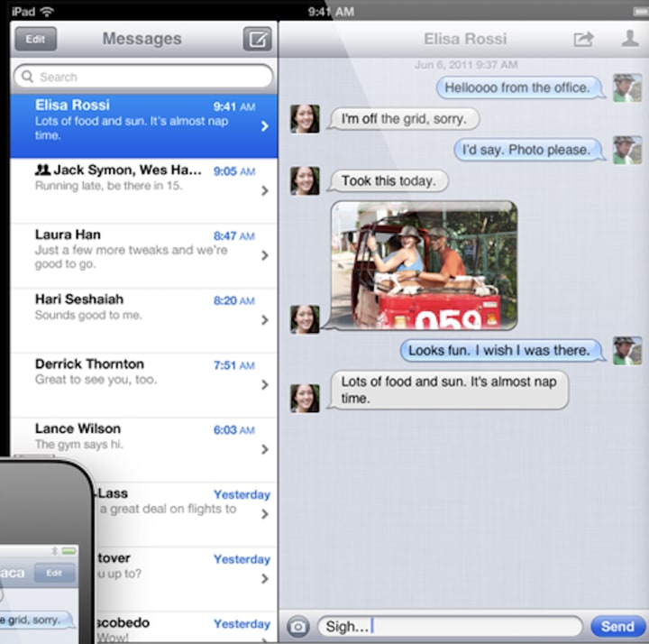Select the Laura Han conversation
This screenshot has width=649, height=644.
[x=143, y=255]
